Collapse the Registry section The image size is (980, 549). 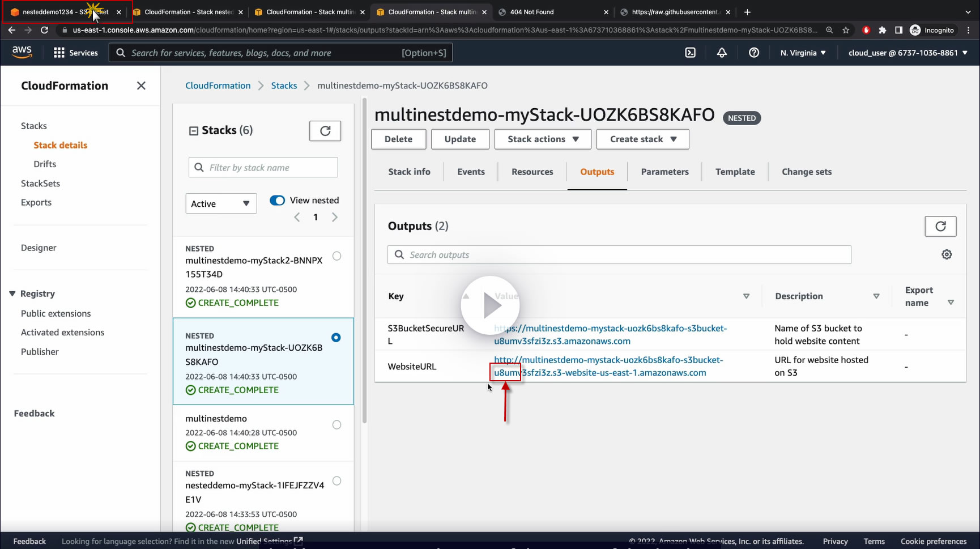[x=12, y=293]
